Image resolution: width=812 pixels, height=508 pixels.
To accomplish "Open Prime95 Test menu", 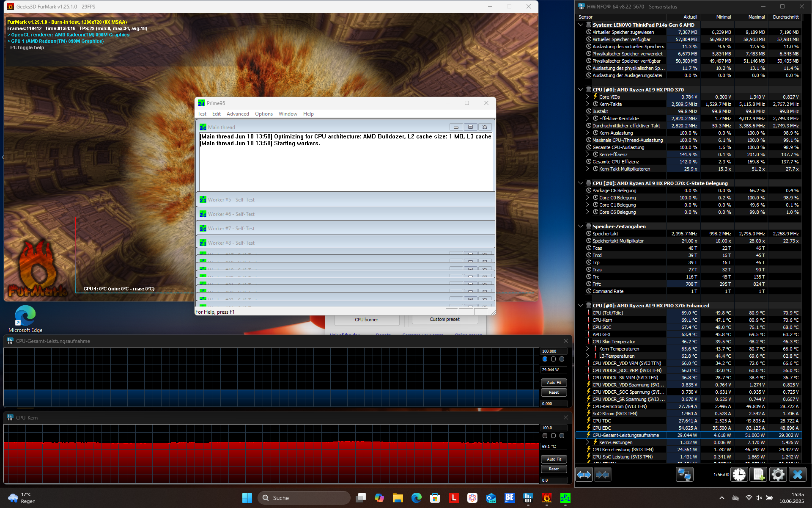I will click(x=202, y=114).
